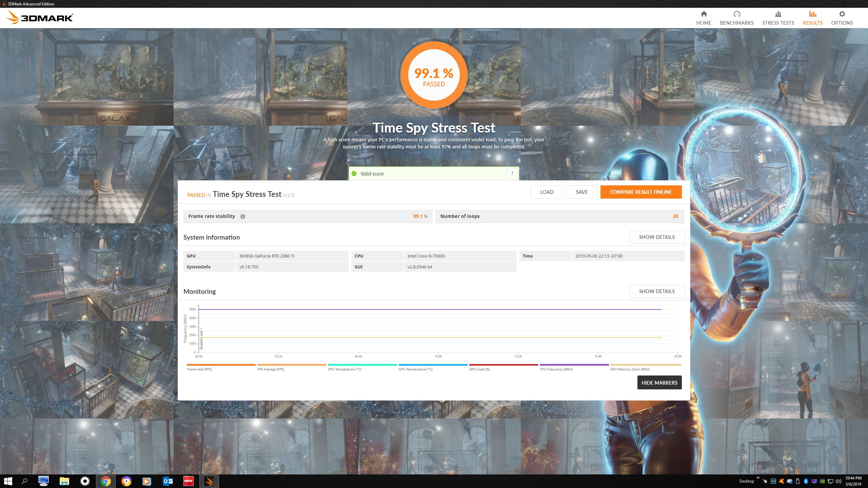Open Options gear in navigation

[842, 14]
